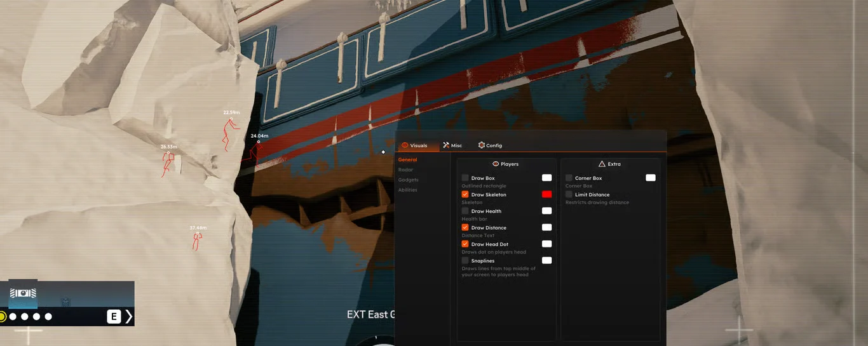868x346 pixels.
Task: Click the E key icon in HUD
Action: coord(114,317)
